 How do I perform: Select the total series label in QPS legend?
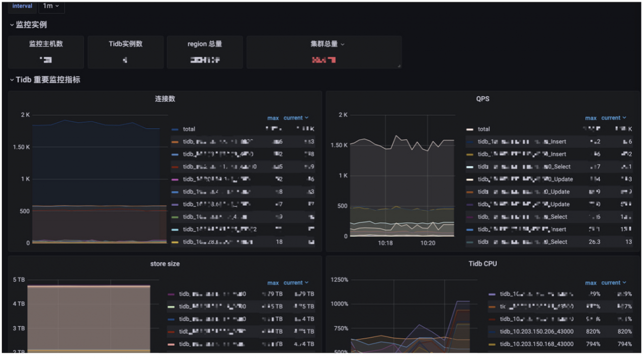click(484, 129)
